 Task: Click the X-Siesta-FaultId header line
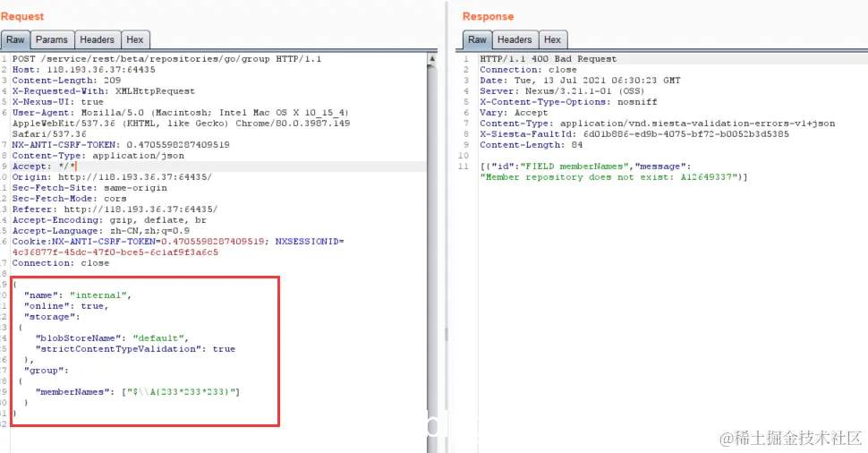[x=634, y=134]
